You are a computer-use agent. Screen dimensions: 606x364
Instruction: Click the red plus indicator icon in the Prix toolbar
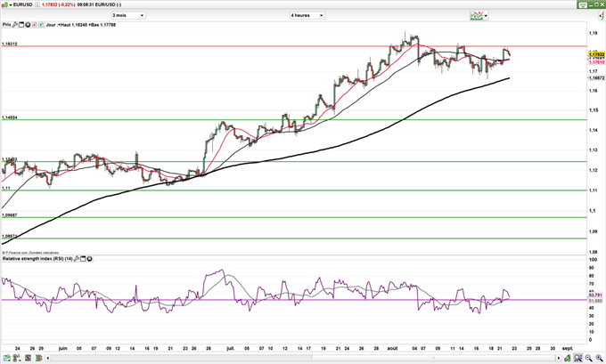35,25
